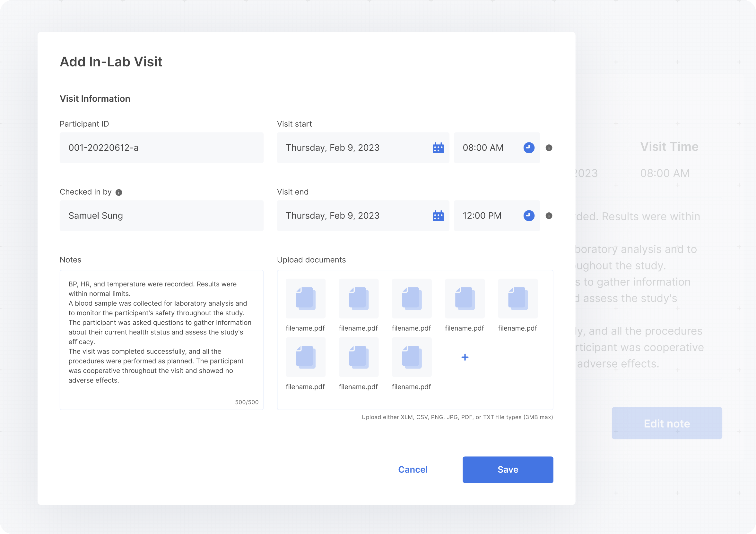Click the clock icon beside 08:00 AM
The height and width of the screenshot is (534, 756).
click(528, 148)
